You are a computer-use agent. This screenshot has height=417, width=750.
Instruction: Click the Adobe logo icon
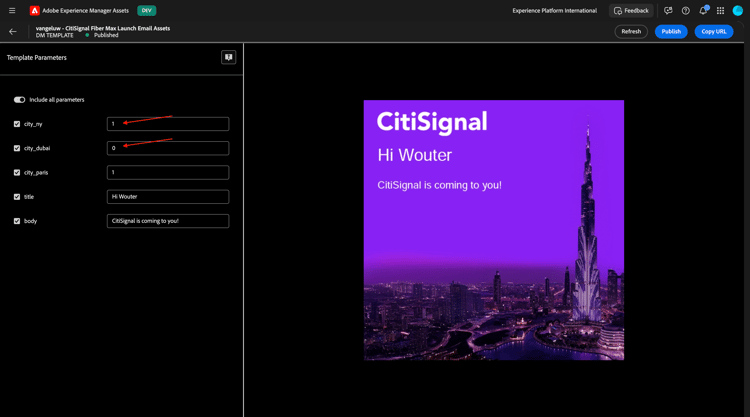point(34,11)
